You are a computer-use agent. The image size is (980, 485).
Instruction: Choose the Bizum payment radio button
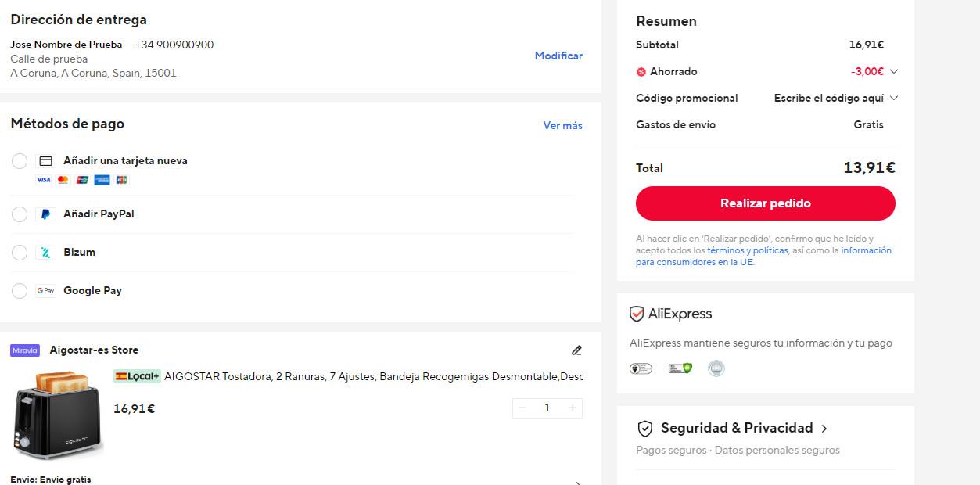(20, 253)
